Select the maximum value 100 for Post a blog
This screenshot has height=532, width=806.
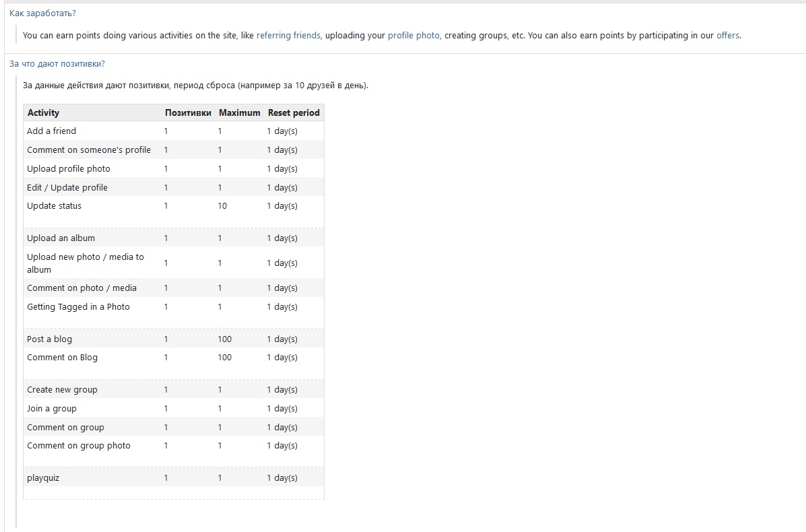225,339
